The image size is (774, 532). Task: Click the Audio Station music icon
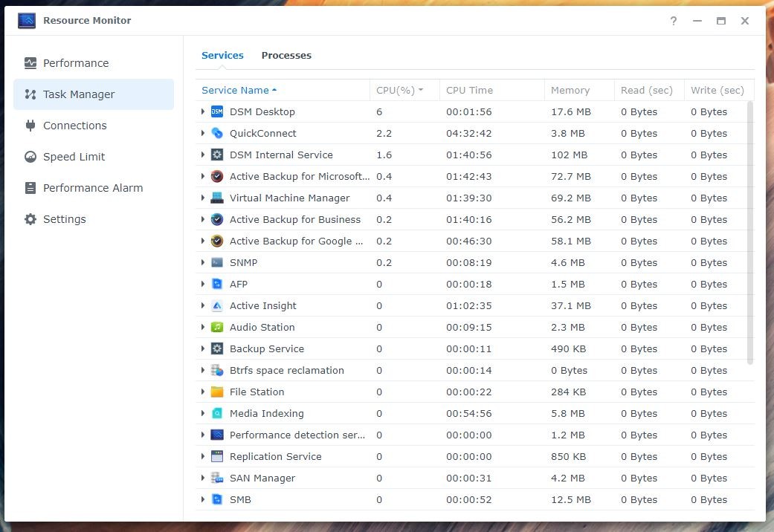point(216,327)
